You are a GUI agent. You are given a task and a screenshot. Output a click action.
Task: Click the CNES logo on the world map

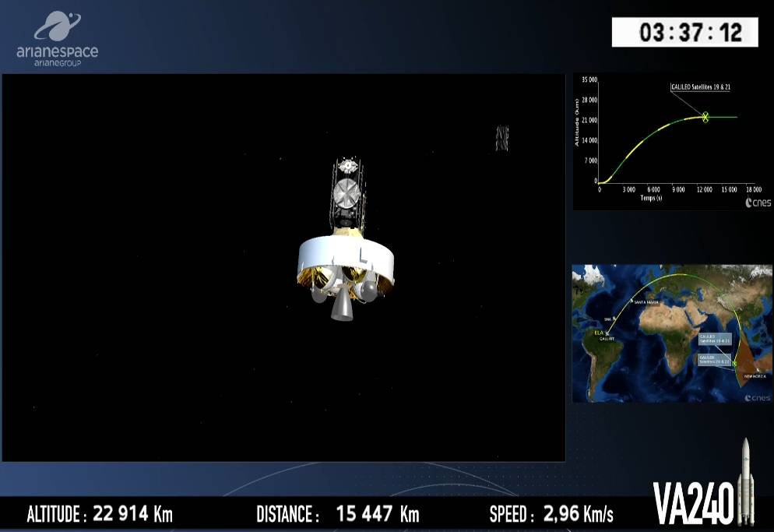point(758,398)
